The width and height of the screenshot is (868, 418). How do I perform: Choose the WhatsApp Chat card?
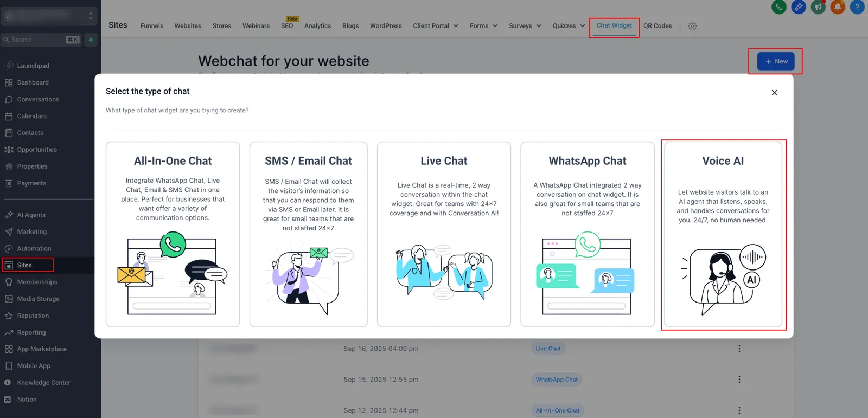(588, 234)
